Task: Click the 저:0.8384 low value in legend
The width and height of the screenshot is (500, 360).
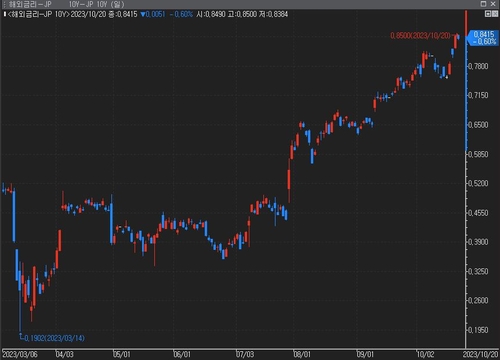Action: pyautogui.click(x=274, y=14)
